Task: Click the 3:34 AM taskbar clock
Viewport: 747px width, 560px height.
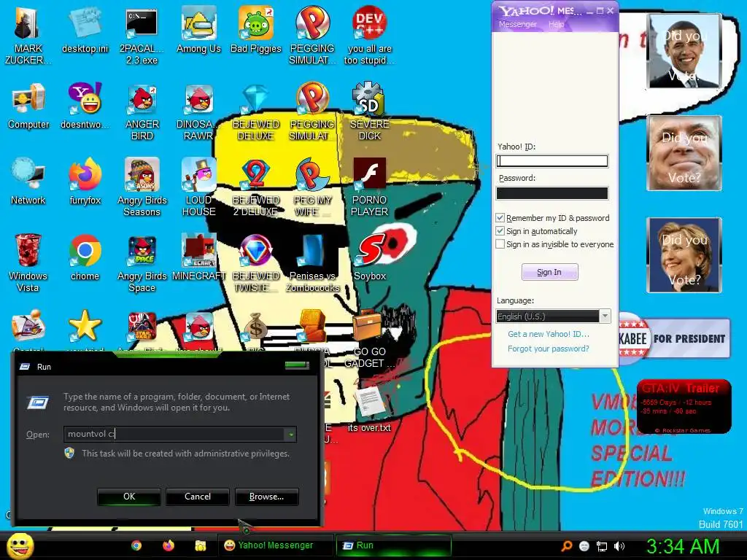Action: [x=682, y=546]
